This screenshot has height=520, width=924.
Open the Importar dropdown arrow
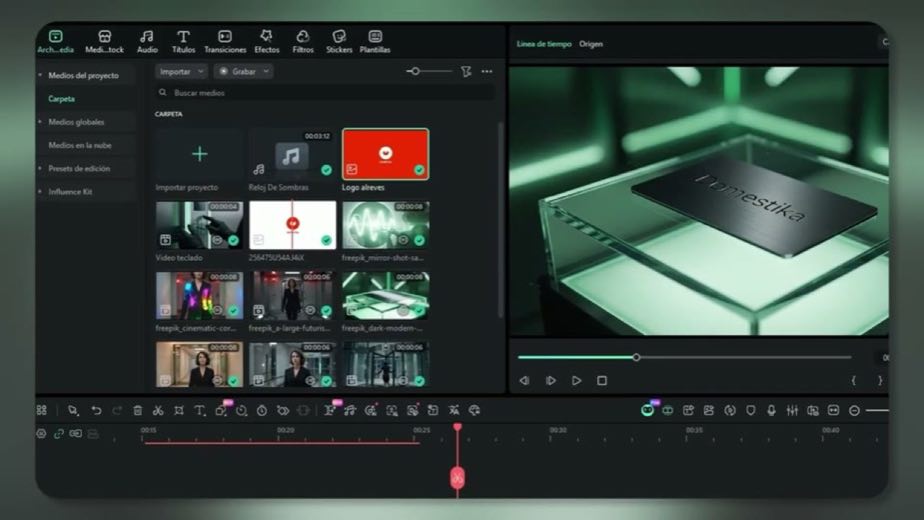coord(200,71)
